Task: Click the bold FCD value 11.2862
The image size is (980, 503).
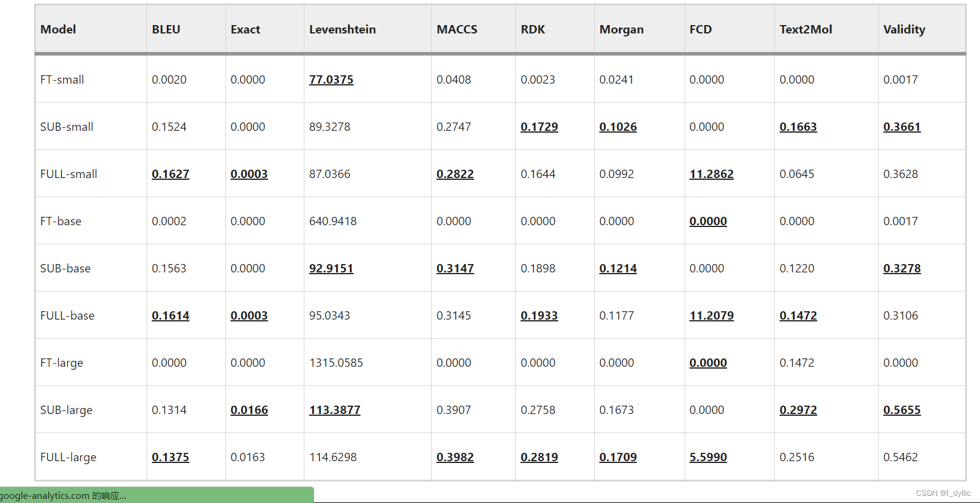Action: pyautogui.click(x=712, y=174)
